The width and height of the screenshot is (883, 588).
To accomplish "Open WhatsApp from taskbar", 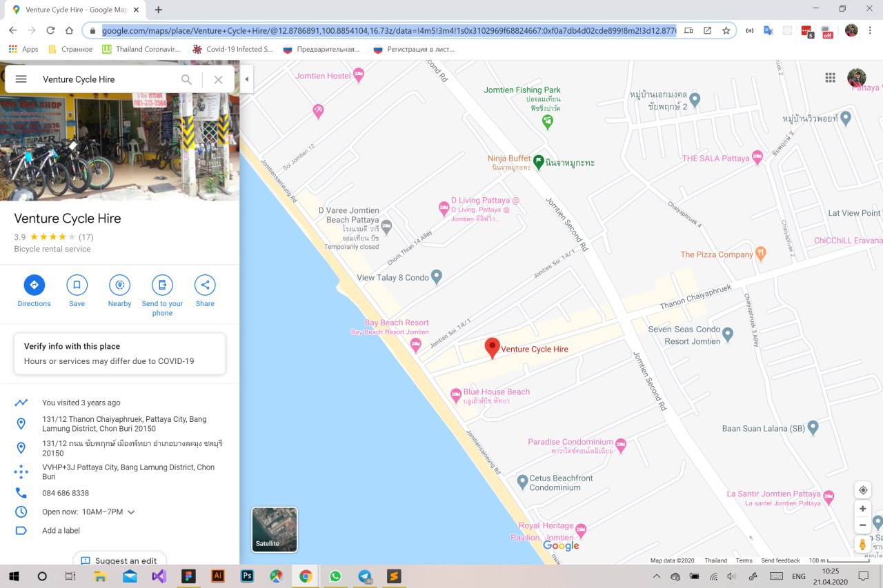I will [x=335, y=576].
